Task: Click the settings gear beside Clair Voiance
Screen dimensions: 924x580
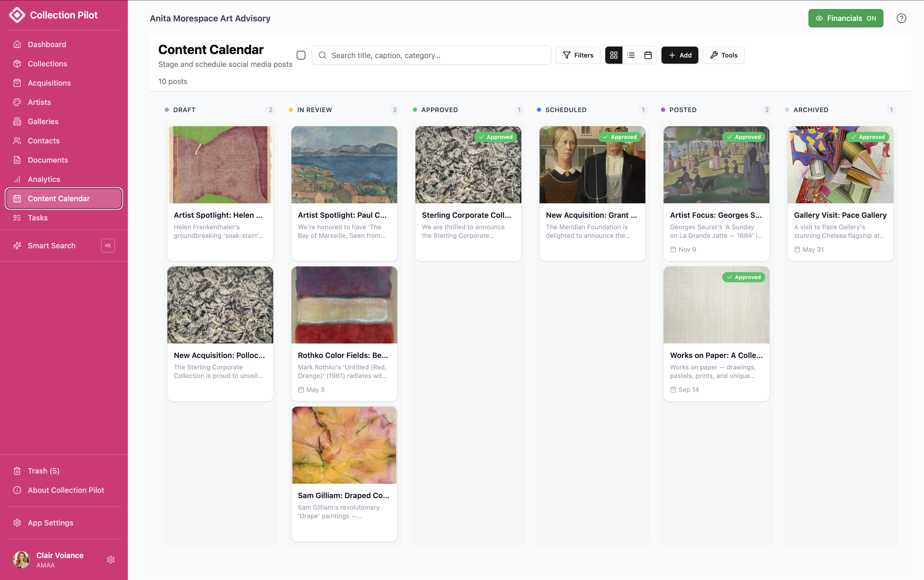Action: pos(111,560)
